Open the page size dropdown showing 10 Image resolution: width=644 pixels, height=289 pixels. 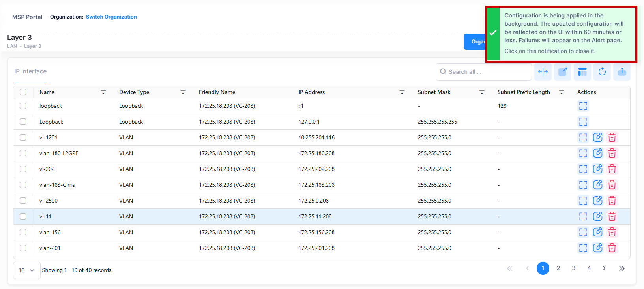[x=26, y=270]
